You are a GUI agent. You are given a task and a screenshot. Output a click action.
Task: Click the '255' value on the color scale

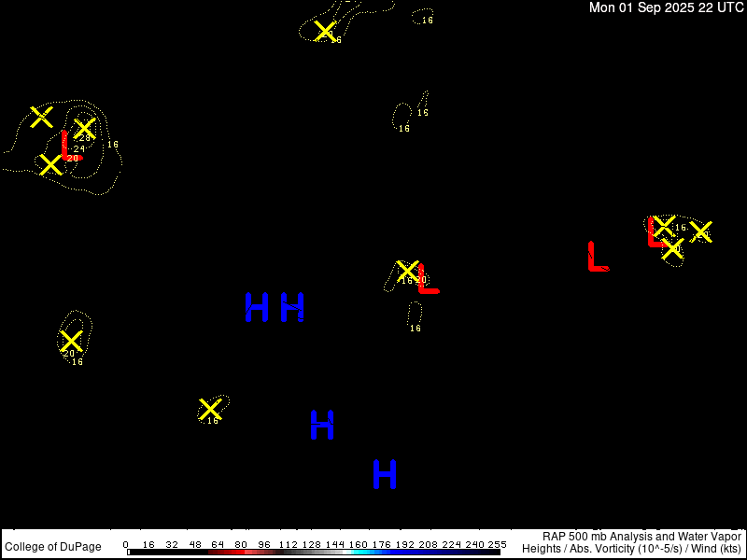(x=499, y=544)
